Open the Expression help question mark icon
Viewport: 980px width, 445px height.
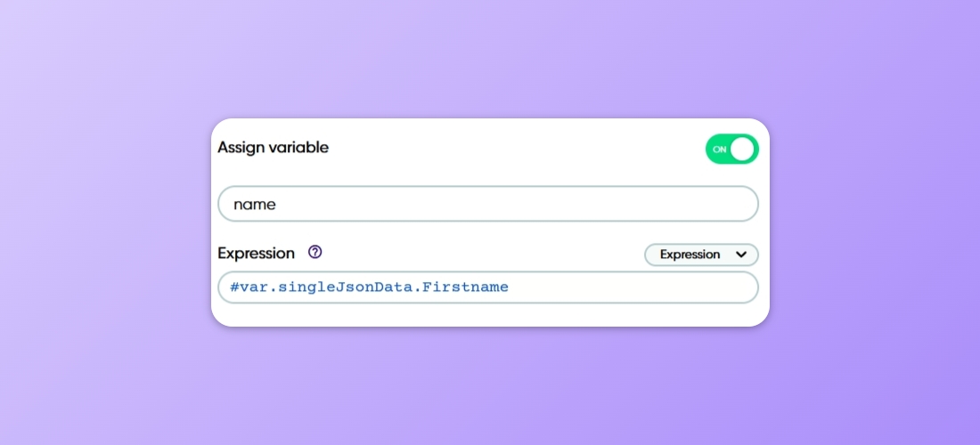coord(314,252)
